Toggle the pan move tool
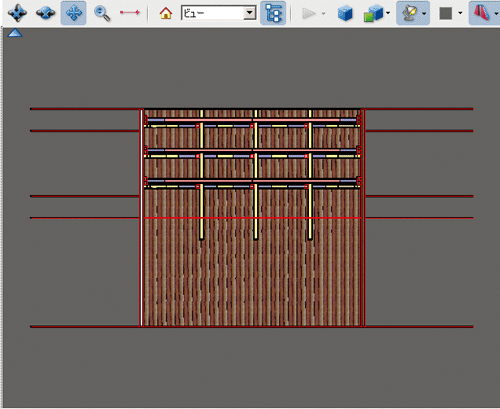The height and width of the screenshot is (409, 500). click(73, 13)
